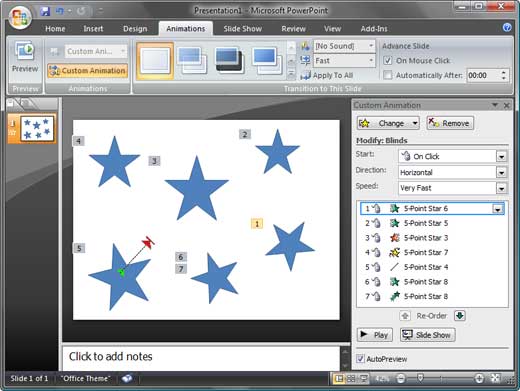Save the presentation from Quick Access toolbar
The height and width of the screenshot is (391, 520).
pyautogui.click(x=45, y=11)
